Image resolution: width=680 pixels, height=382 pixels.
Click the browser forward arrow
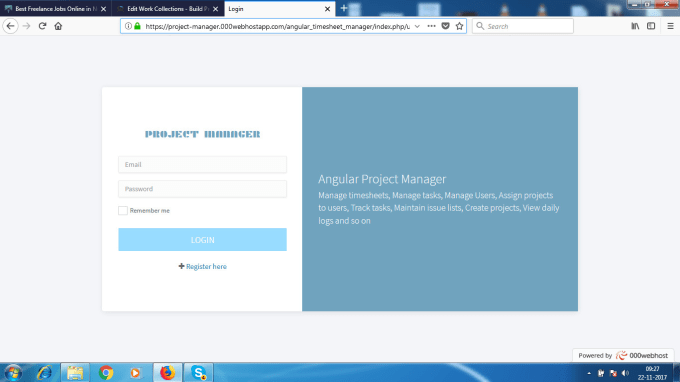(x=26, y=26)
